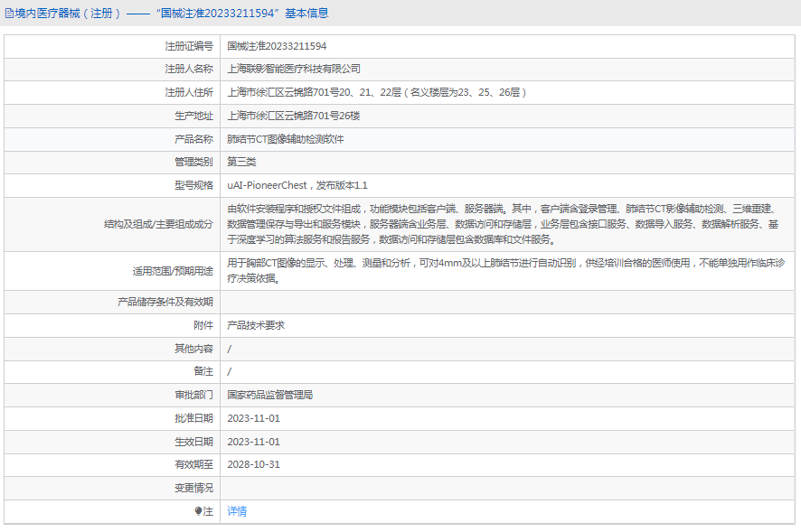Click the bulb icon beside 注 label
This screenshot has height=532, width=801.
(198, 511)
